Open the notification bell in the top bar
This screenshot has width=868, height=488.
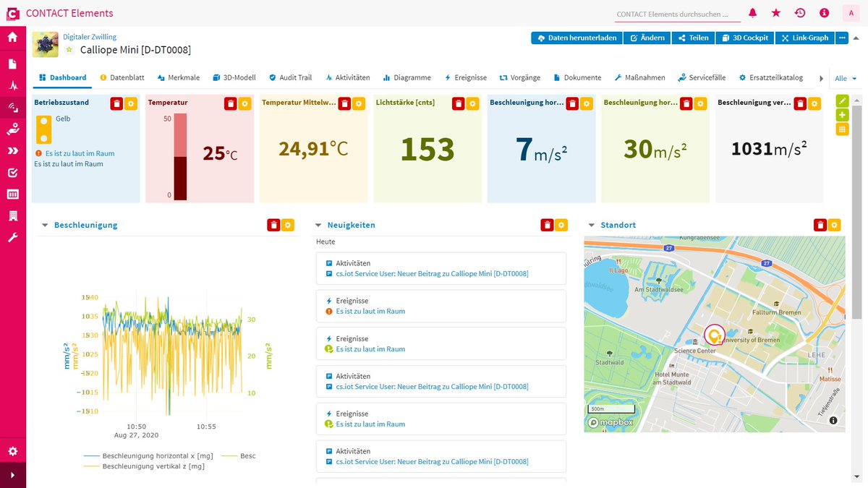point(752,12)
